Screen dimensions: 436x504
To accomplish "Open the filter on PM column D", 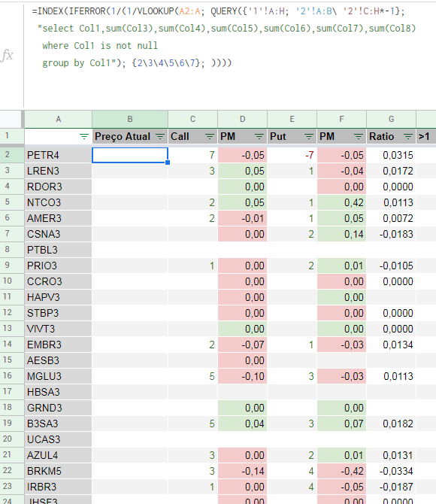I will (x=259, y=137).
